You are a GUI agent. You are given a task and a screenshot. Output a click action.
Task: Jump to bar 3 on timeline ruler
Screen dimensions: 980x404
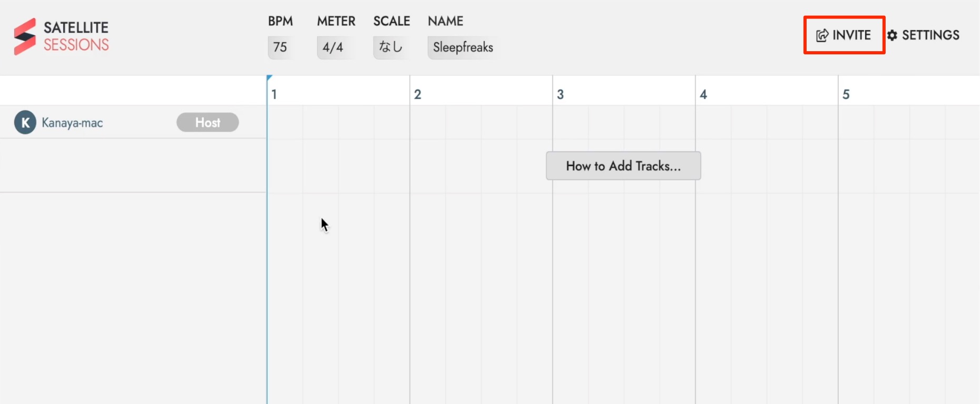[560, 94]
